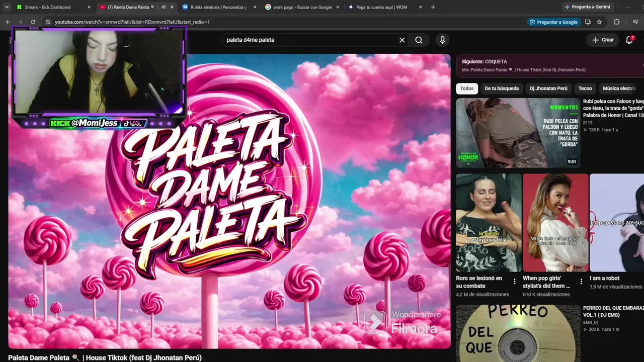
Task: Select the Dj Jhonatan Perú filter chip
Action: pyautogui.click(x=548, y=88)
